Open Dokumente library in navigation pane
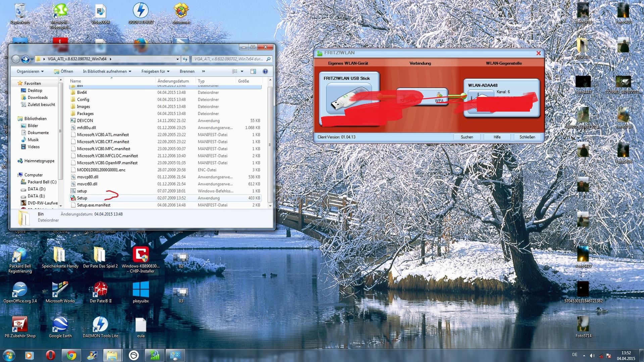Image resolution: width=644 pixels, height=362 pixels. (x=38, y=133)
